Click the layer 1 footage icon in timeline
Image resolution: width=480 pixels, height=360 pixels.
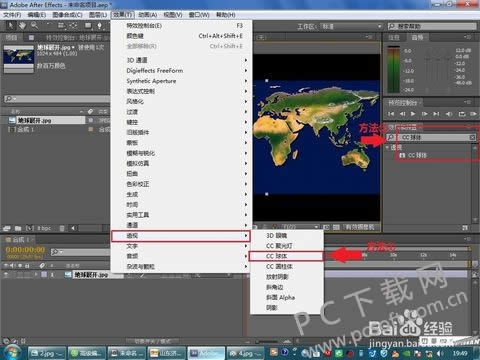(68, 275)
